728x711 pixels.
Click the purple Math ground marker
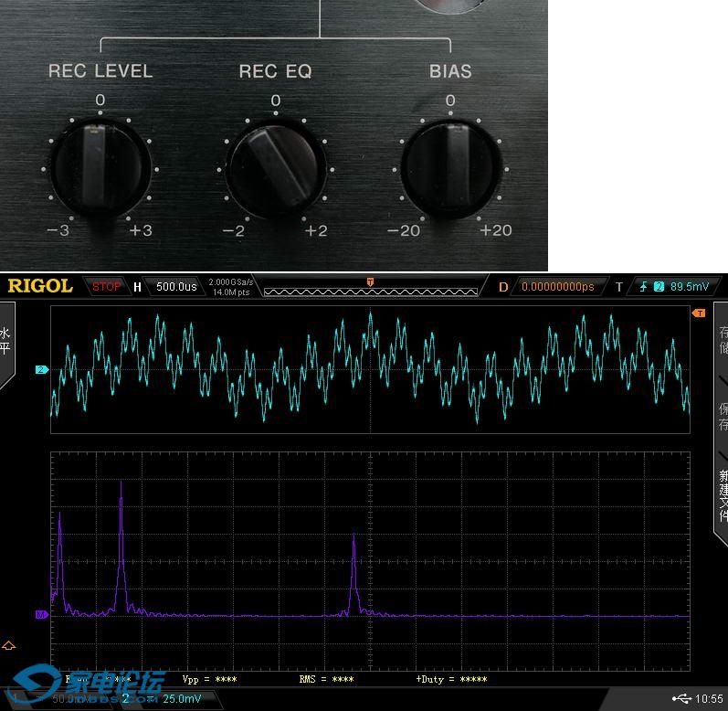(x=42, y=615)
